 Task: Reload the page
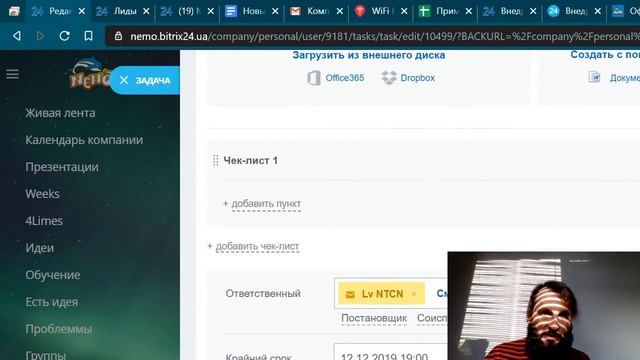(64, 36)
